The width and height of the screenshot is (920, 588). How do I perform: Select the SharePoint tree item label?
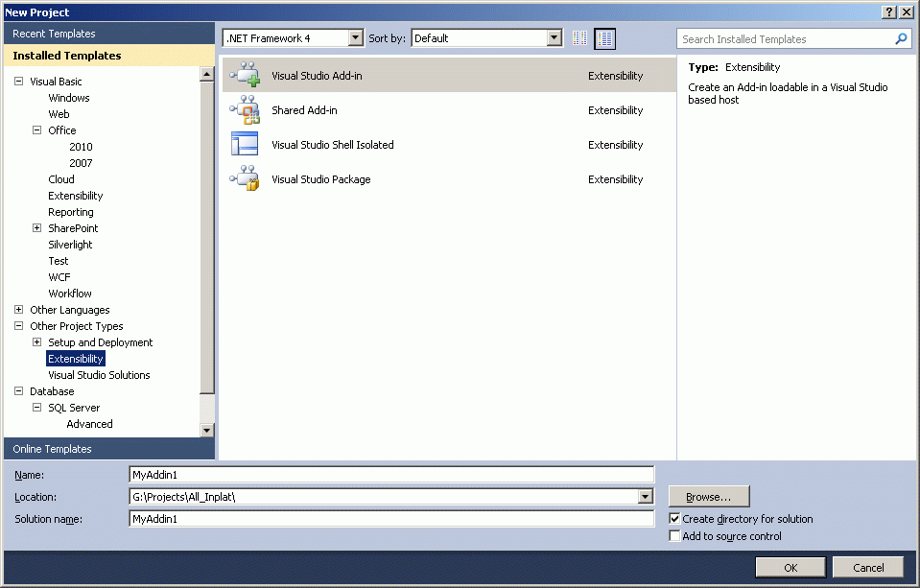(73, 228)
